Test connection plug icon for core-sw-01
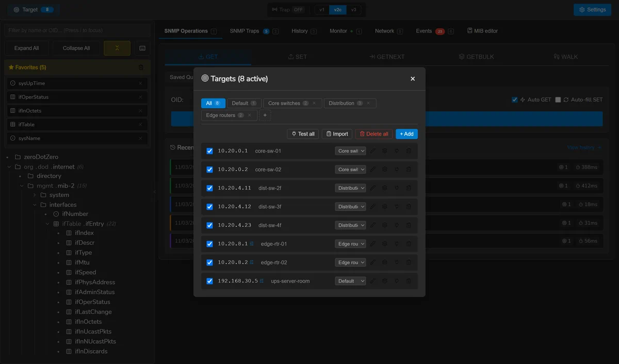The height and width of the screenshot is (364, 619). click(x=397, y=151)
